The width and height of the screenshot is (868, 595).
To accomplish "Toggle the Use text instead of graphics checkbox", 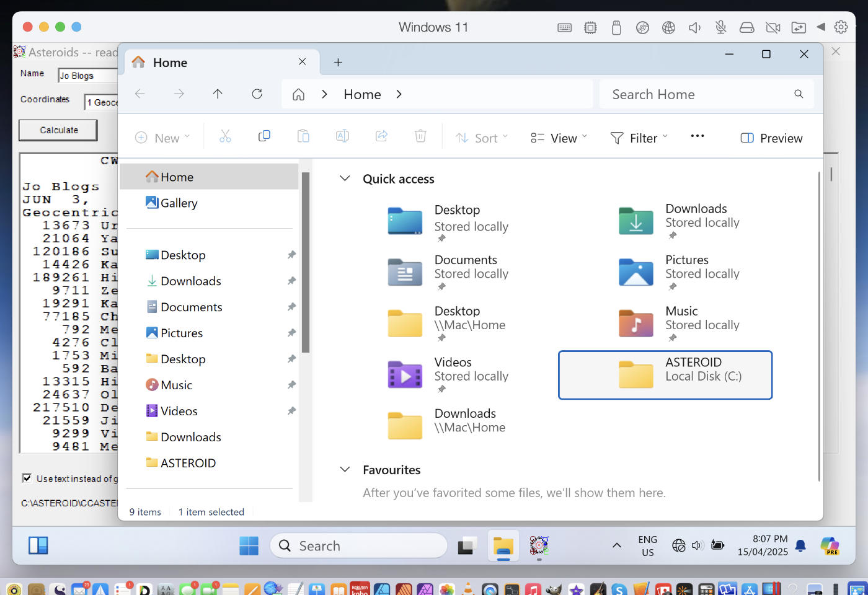I will pyautogui.click(x=27, y=478).
